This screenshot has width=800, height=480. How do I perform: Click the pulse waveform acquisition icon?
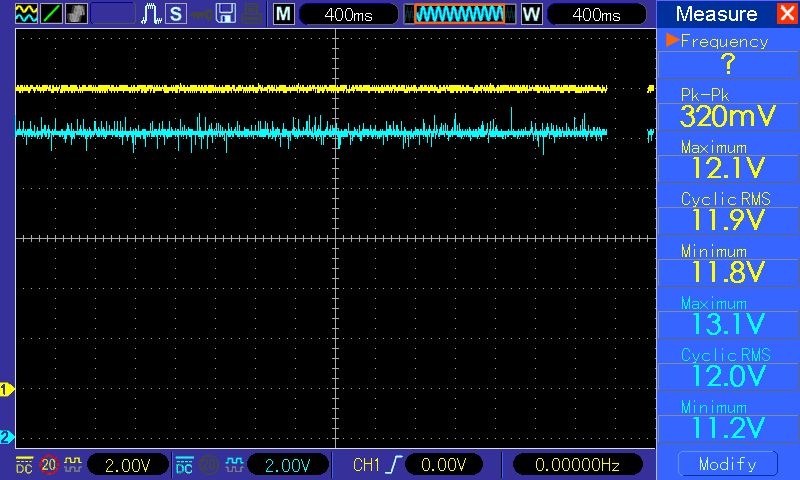tap(152, 14)
